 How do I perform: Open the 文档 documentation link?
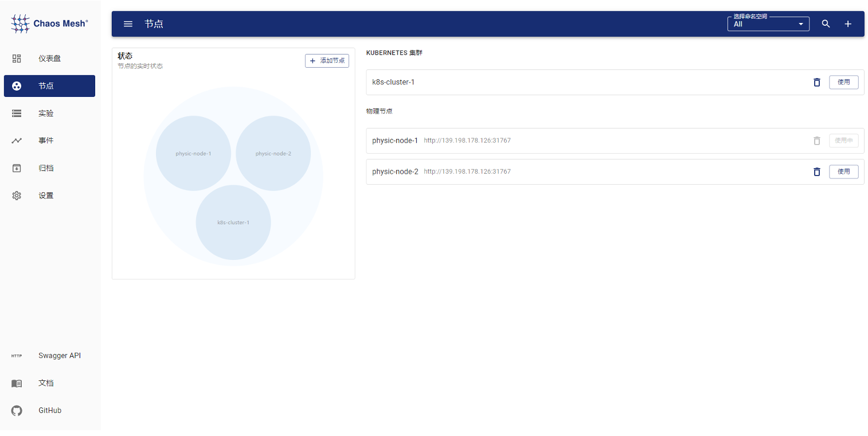click(46, 383)
